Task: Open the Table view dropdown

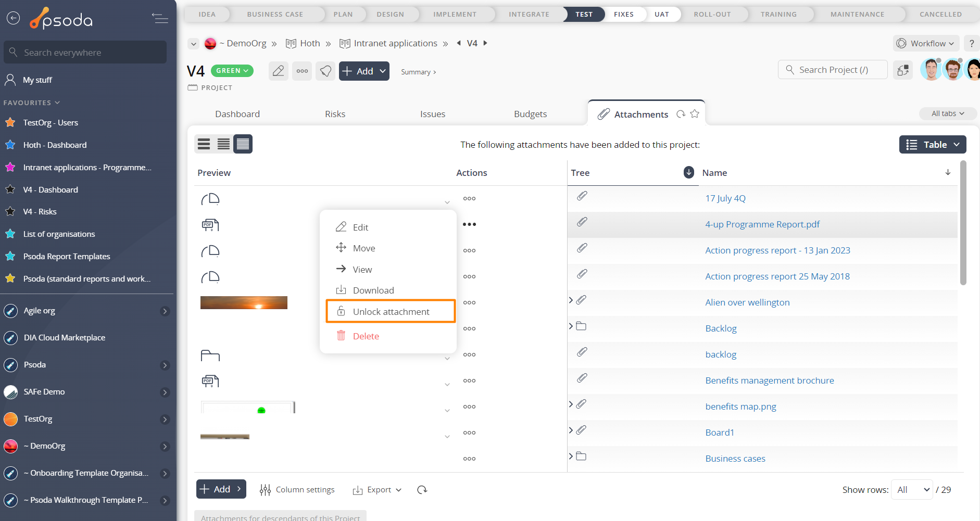Action: pos(933,145)
